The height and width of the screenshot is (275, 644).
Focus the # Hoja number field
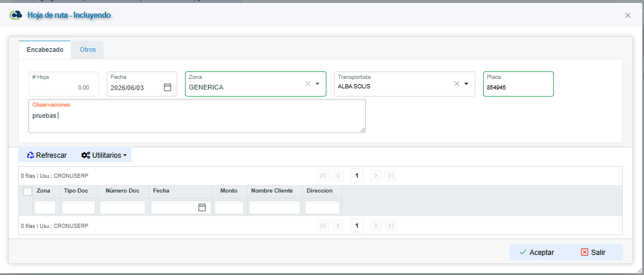tap(64, 84)
